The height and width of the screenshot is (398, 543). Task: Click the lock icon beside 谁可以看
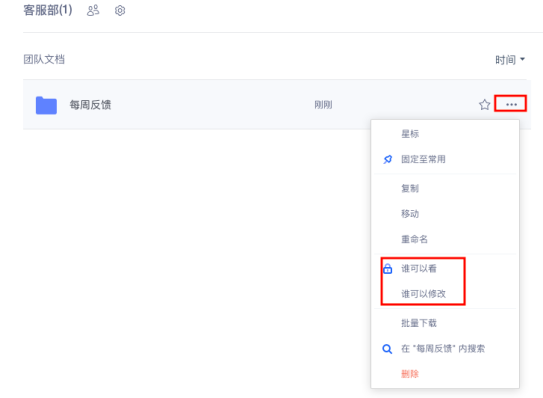click(388, 268)
